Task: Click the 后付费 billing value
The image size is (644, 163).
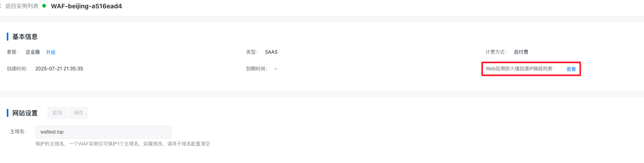Action: point(521,52)
